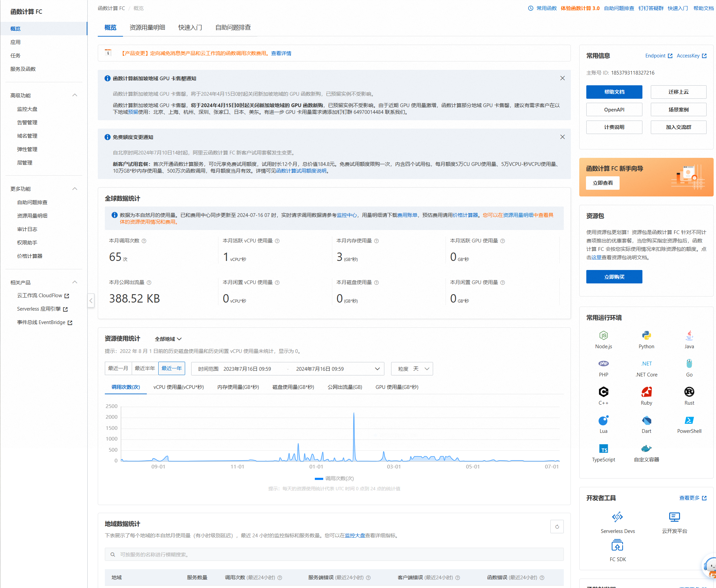Switch to the 快速入门 tab
The image size is (716, 588).
point(190,28)
